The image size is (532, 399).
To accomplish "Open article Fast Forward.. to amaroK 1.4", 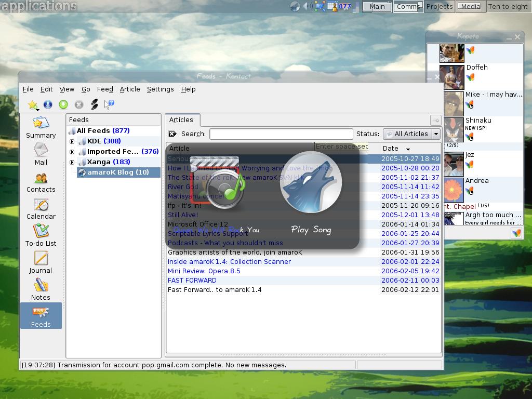I will point(215,290).
